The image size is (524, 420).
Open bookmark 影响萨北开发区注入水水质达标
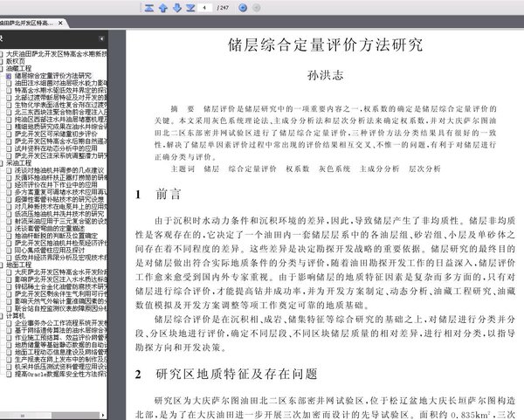61,279
